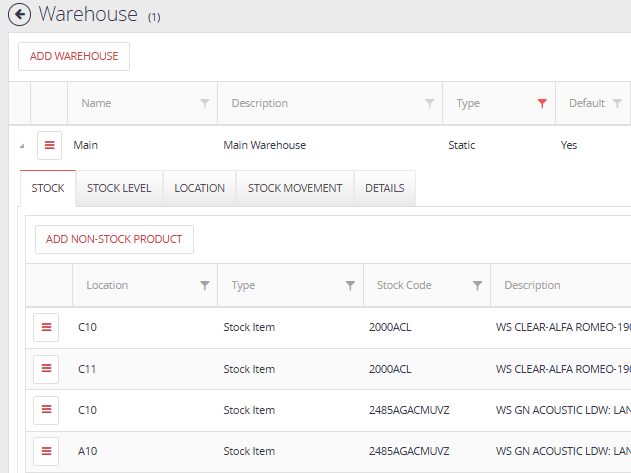Select location C10 in 2000ACL row

point(88,327)
